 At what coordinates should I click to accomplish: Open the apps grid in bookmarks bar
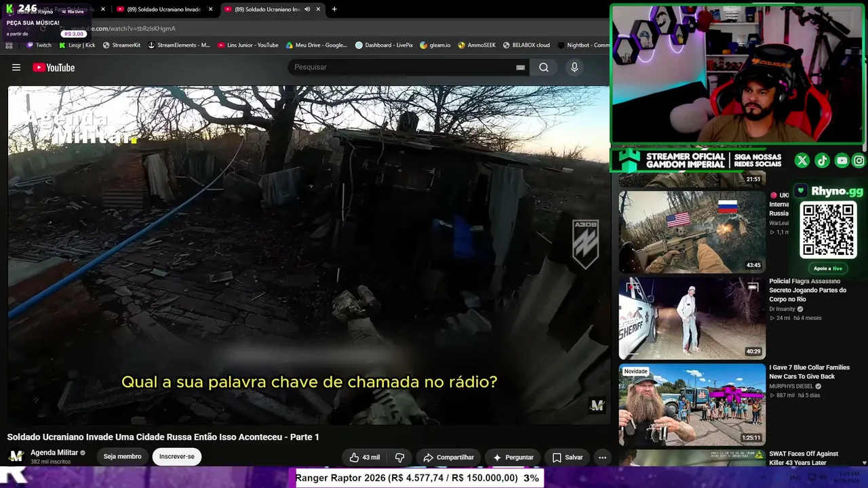pos(9,45)
